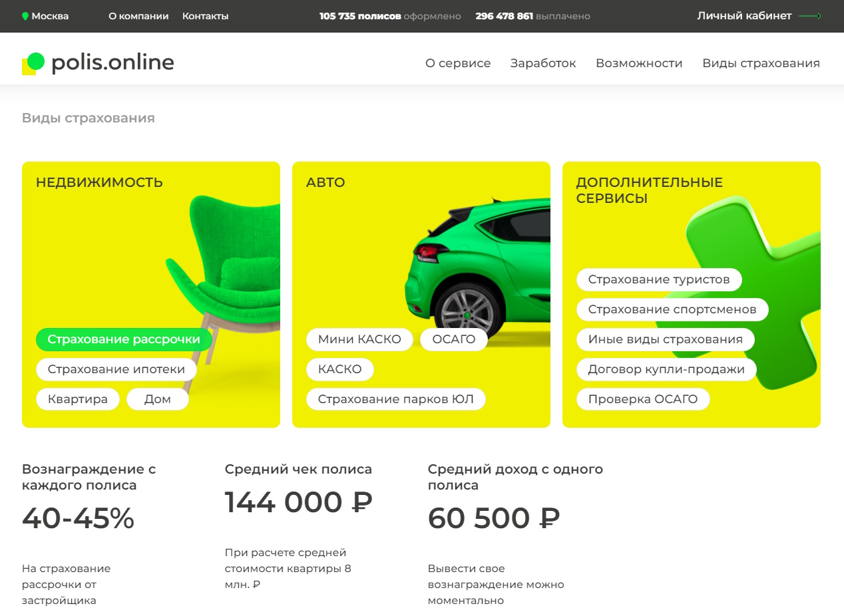Click the arrow next to Личный кабинет
Viewport: 844px width, 616px height.
[x=809, y=16]
